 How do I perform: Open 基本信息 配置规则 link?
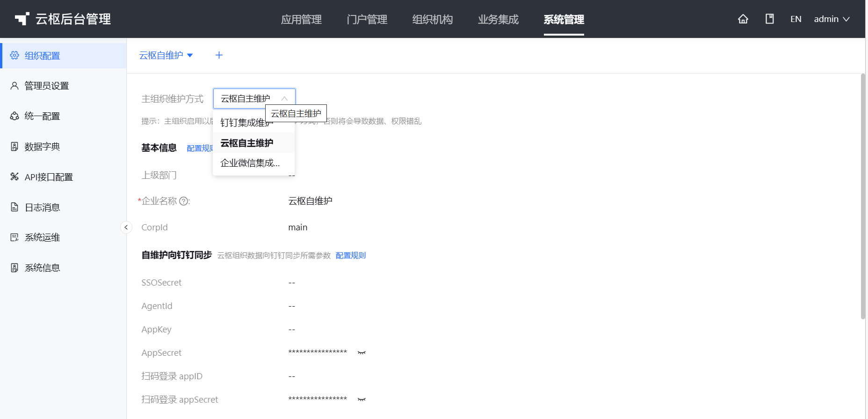[x=200, y=148]
